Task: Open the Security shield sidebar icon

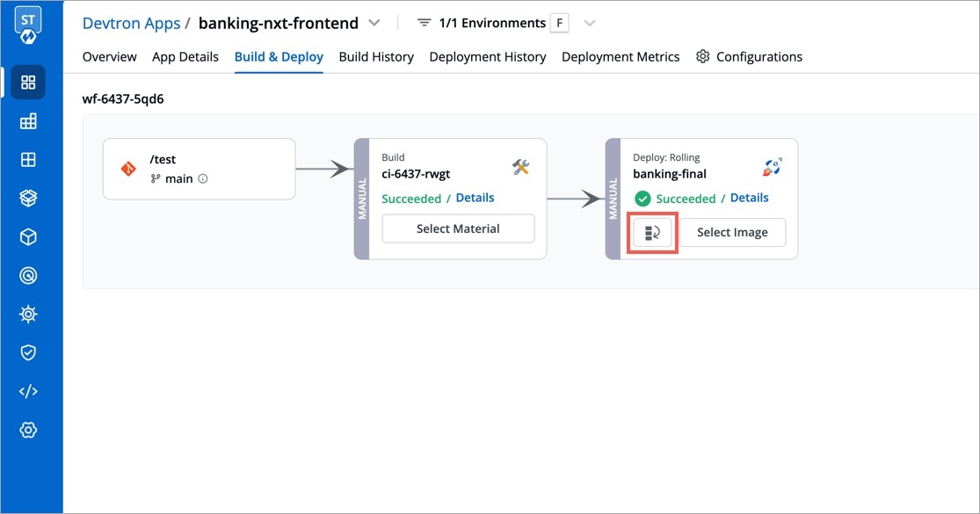Action: [28, 353]
